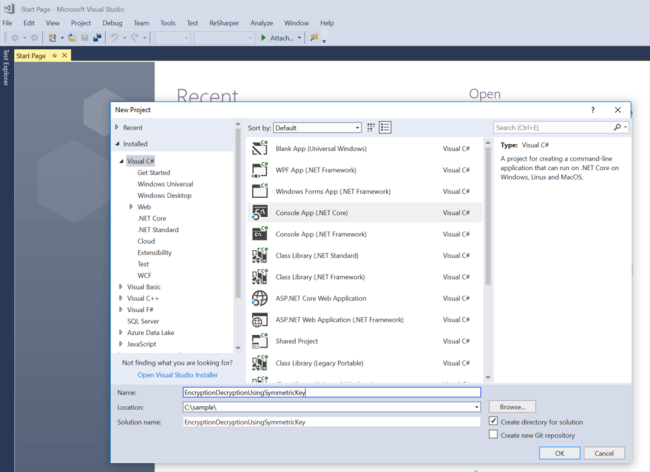This screenshot has width=650, height=472.
Task: Open the File menu
Action: tap(7, 23)
